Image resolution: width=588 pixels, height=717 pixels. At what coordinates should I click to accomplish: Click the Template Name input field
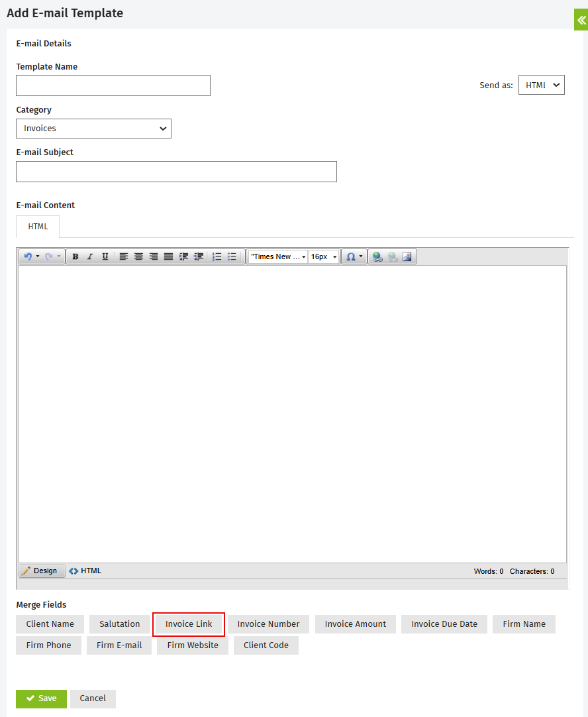coord(113,85)
